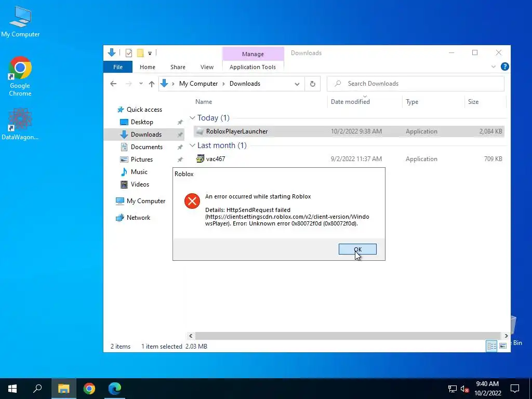The width and height of the screenshot is (532, 399).
Task: Switch to the Home ribbon tab
Action: (147, 67)
